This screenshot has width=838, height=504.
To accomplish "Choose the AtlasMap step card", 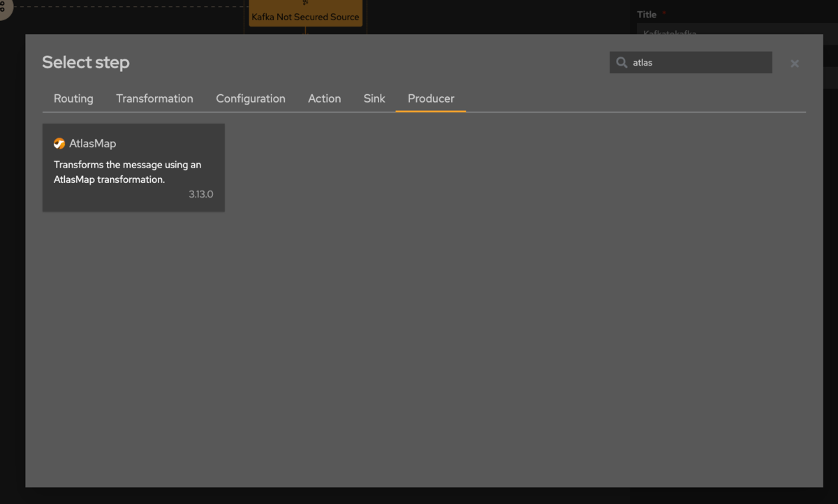I will 133,168.
